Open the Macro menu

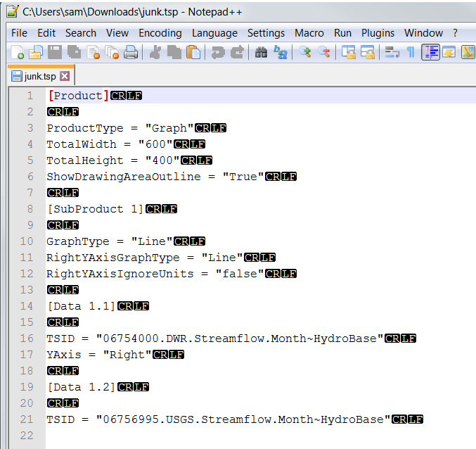click(x=309, y=33)
